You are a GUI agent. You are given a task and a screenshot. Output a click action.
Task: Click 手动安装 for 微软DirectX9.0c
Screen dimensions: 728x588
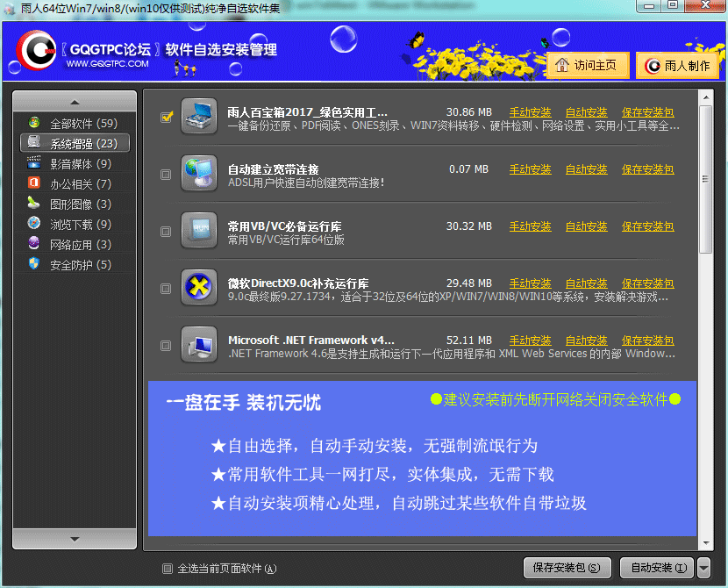(x=531, y=283)
